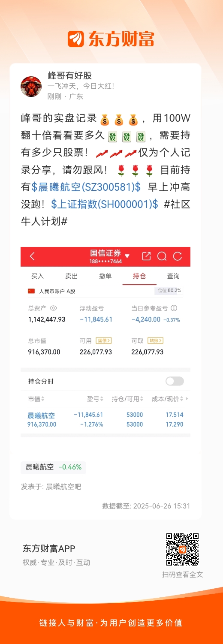The image size is (223, 644).
Task: Toggle the eye icon beside 总资产
Action: 54,308
